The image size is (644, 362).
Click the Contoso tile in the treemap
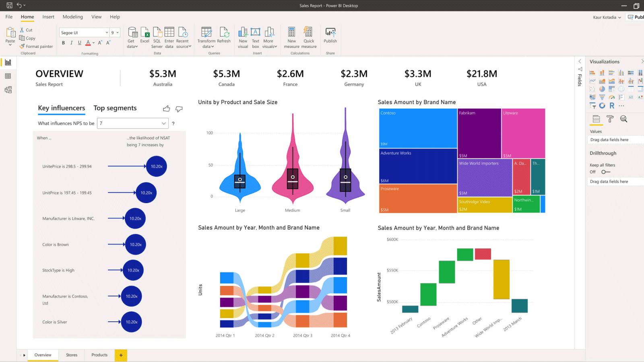tap(418, 128)
